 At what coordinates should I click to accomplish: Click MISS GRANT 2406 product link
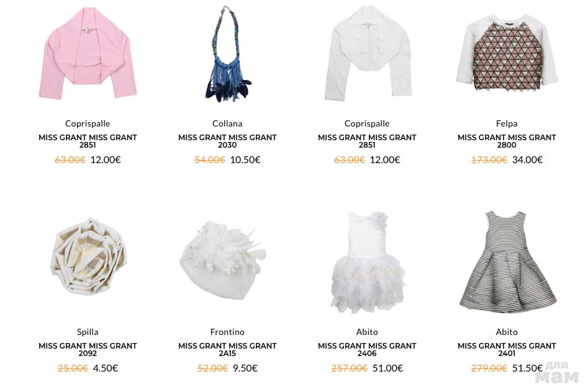[x=367, y=349]
